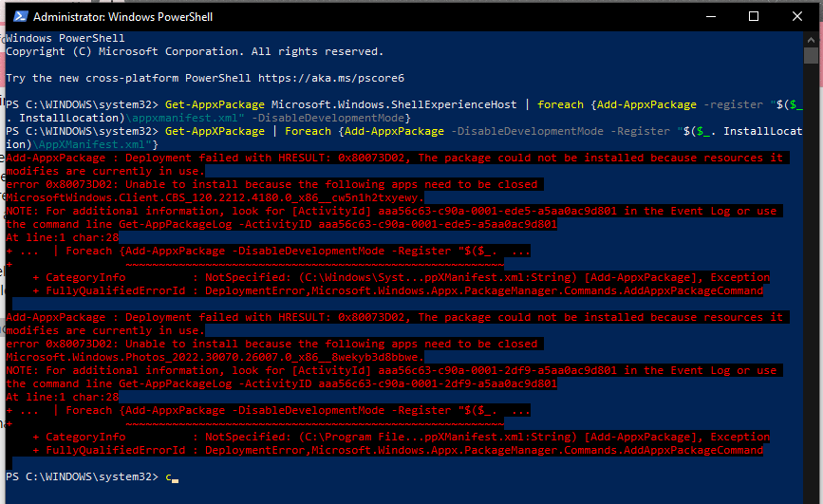Maximize the PowerShell window
This screenshot has height=504, width=823.
pos(753,16)
